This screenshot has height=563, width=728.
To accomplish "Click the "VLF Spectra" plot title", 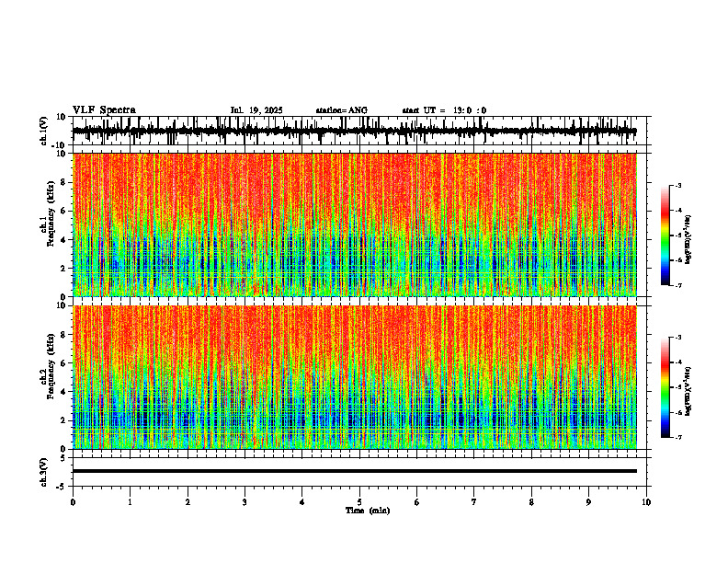I will coord(104,110).
